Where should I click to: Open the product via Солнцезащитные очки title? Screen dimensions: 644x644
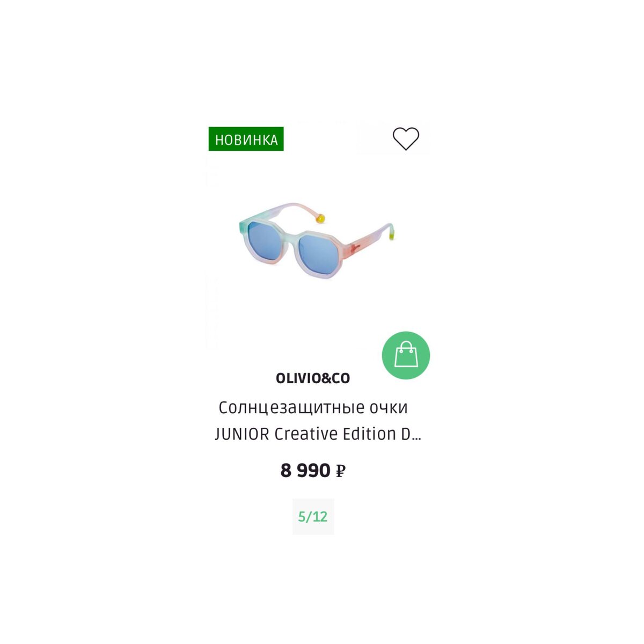[x=313, y=408]
